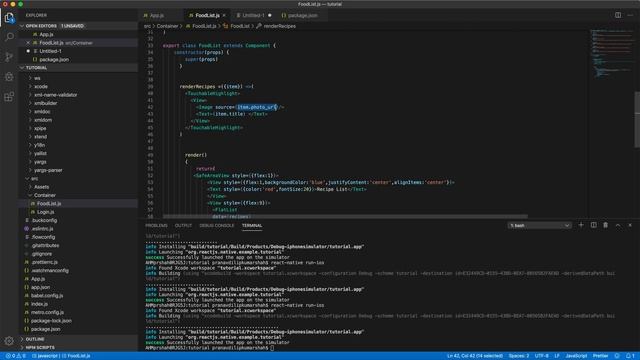Open package-lock.json in the file tree

point(51,321)
